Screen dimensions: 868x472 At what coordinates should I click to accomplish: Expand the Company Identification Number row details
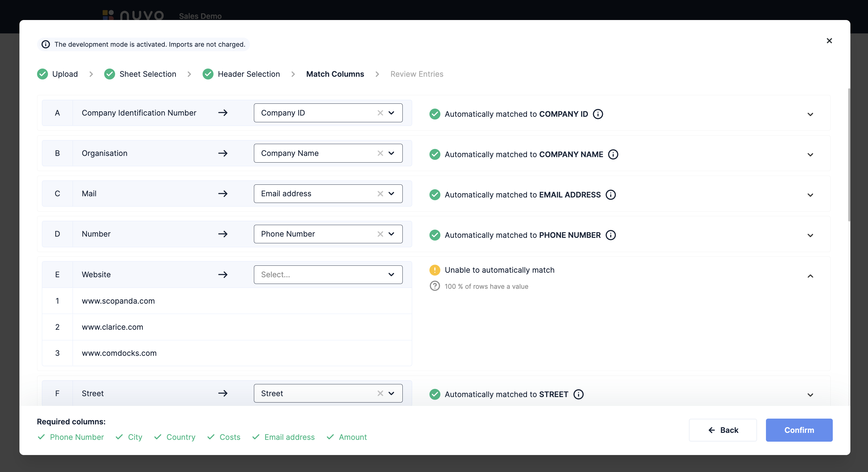(810, 114)
